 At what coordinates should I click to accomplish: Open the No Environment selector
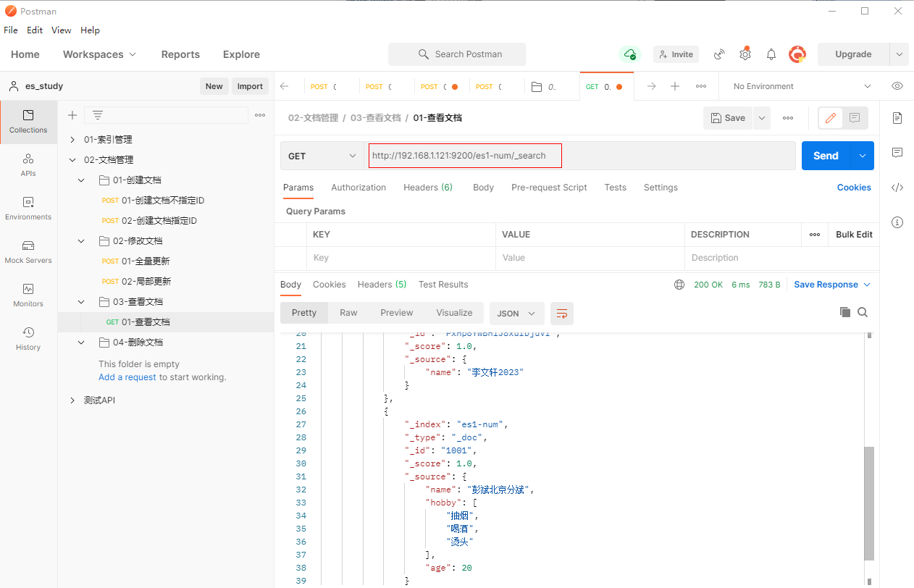pyautogui.click(x=802, y=86)
